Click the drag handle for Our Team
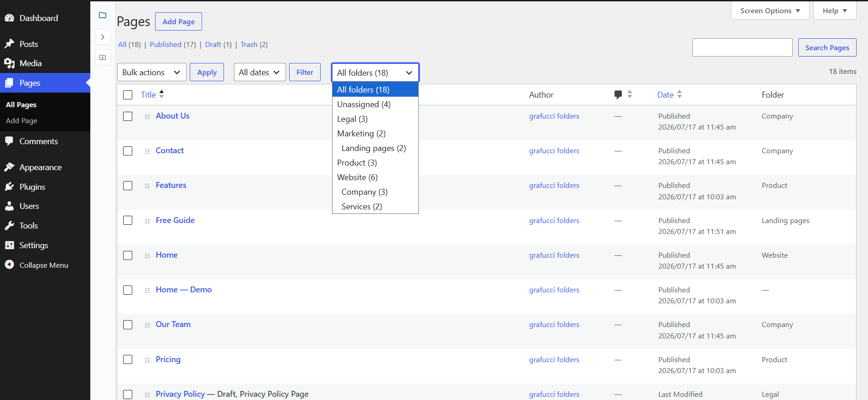 [147, 325]
